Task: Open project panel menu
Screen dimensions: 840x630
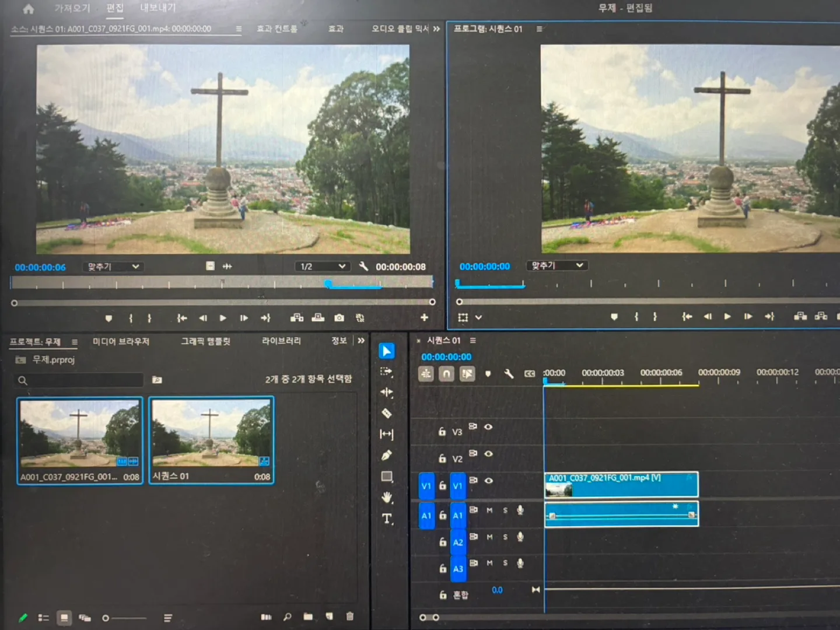Action: (74, 342)
